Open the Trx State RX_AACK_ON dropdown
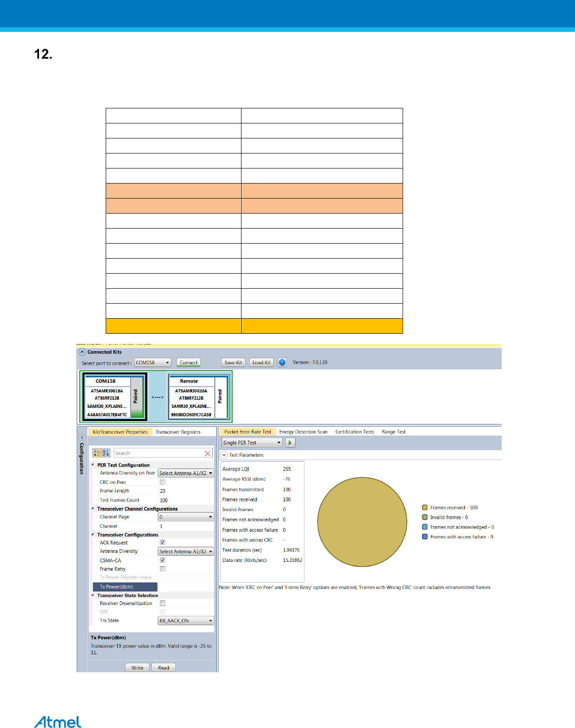This screenshot has width=575, height=728. pyautogui.click(x=186, y=621)
